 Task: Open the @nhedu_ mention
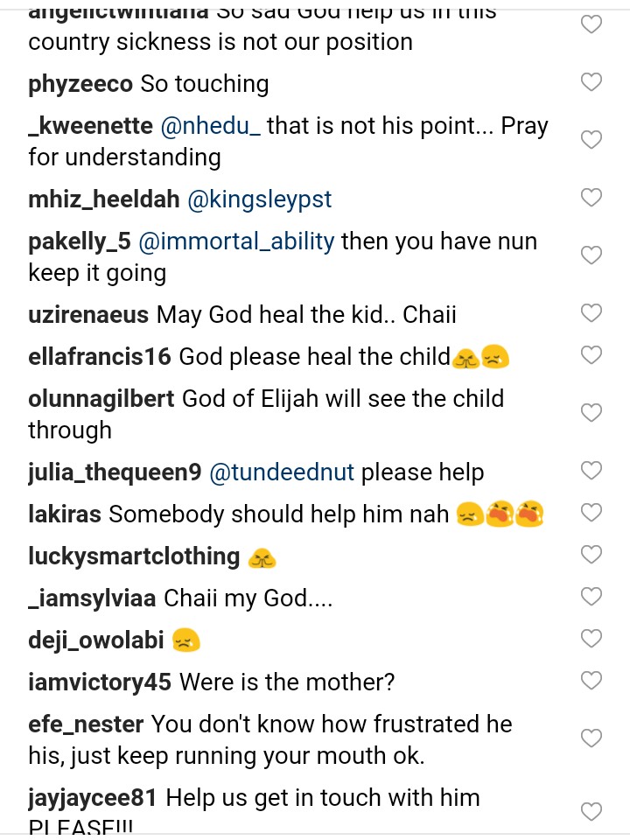[x=210, y=126]
